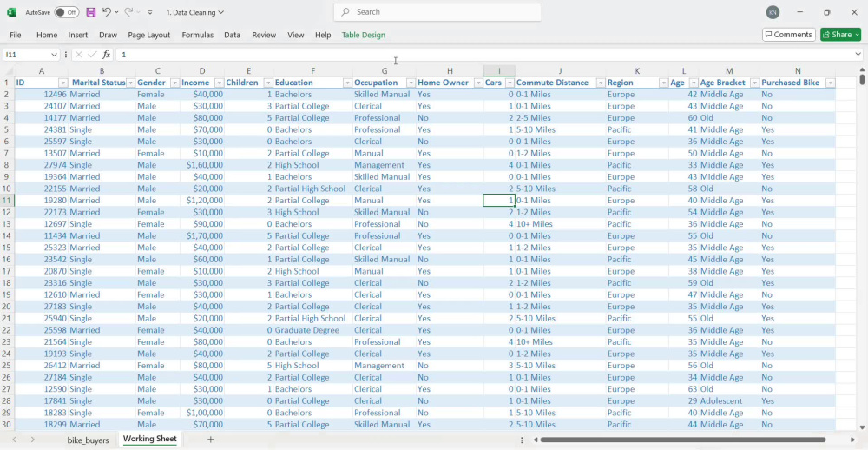Open the Table Design tab

[x=363, y=35]
